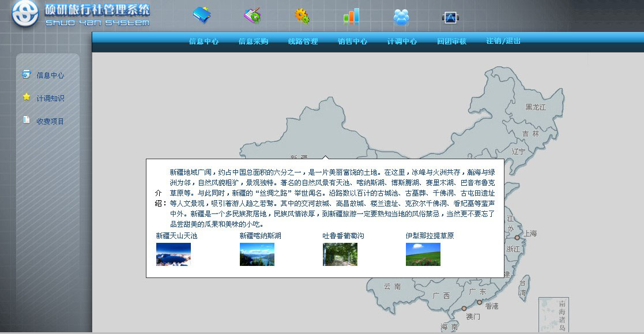Click the yellow star icon beside 计调知识
Image resolution: width=644 pixels, height=334 pixels.
(27, 97)
